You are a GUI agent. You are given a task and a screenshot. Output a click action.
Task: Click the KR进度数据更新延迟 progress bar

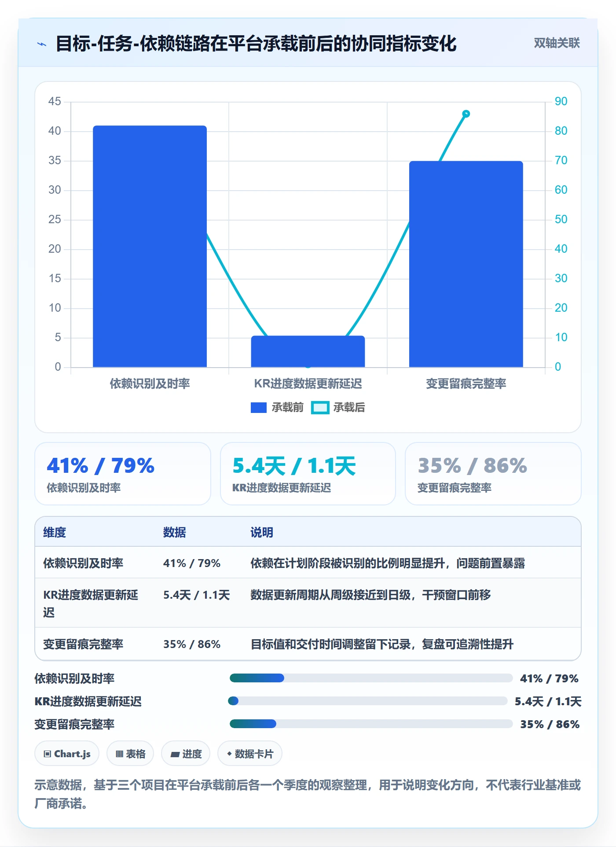click(x=368, y=701)
